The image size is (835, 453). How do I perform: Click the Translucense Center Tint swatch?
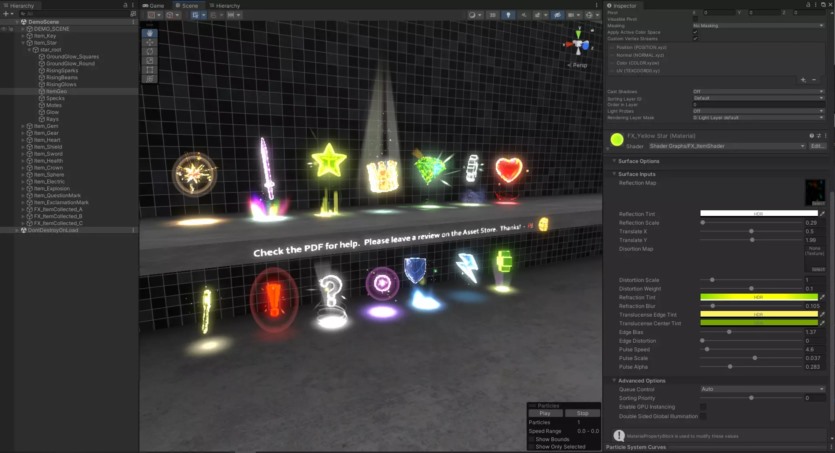pyautogui.click(x=759, y=323)
